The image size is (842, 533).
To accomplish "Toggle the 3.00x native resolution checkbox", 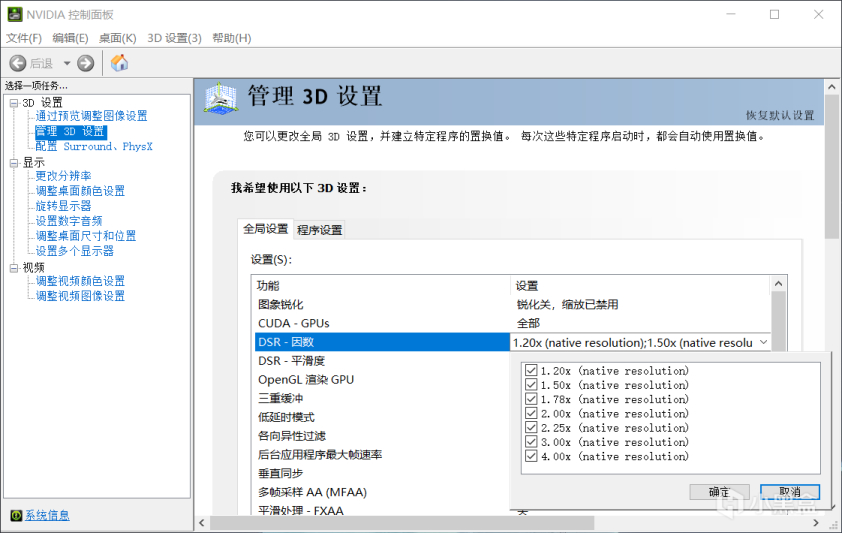I will coord(531,442).
